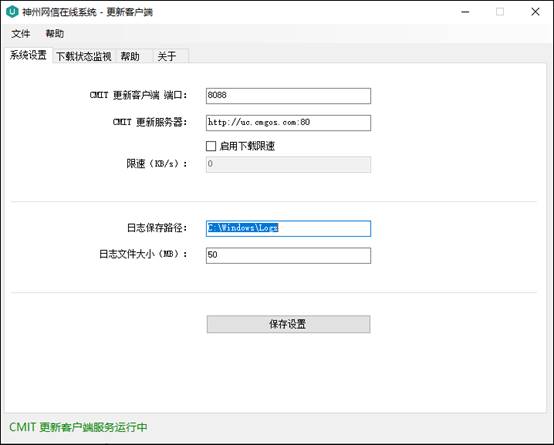Open the 帮助 menu in menu bar
Image resolution: width=554 pixels, height=445 pixels.
(55, 34)
